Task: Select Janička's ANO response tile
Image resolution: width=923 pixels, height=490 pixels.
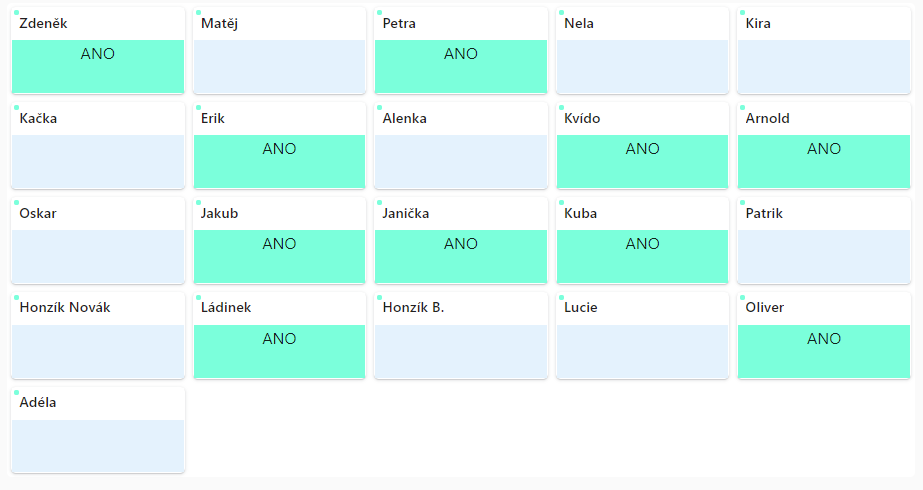Action: 461,256
